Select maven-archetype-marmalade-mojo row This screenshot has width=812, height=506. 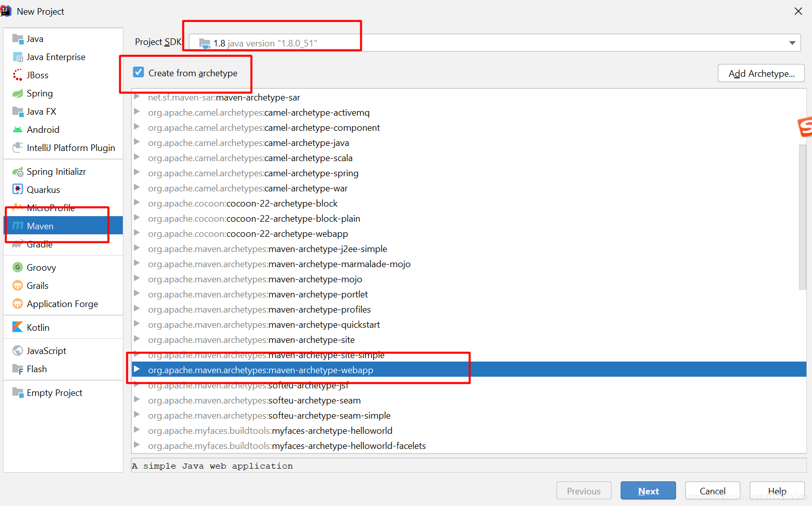(468, 264)
